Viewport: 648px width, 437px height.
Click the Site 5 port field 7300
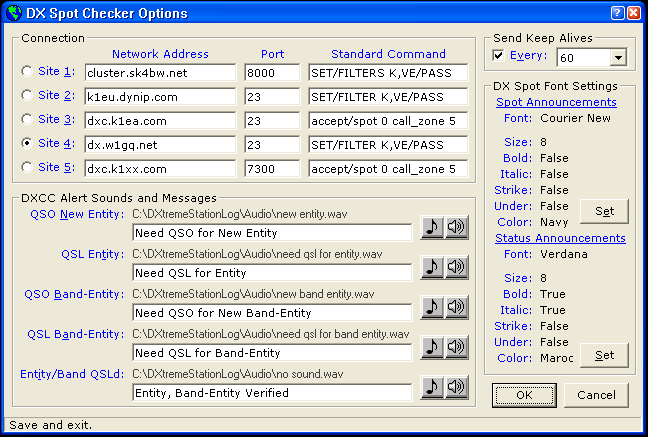pyautogui.click(x=272, y=169)
